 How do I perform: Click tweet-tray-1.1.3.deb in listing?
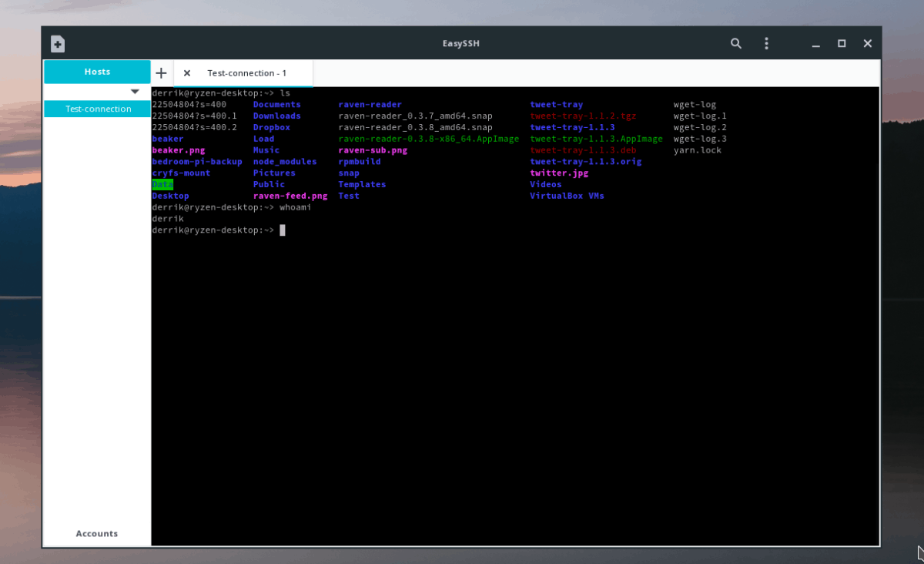point(583,150)
